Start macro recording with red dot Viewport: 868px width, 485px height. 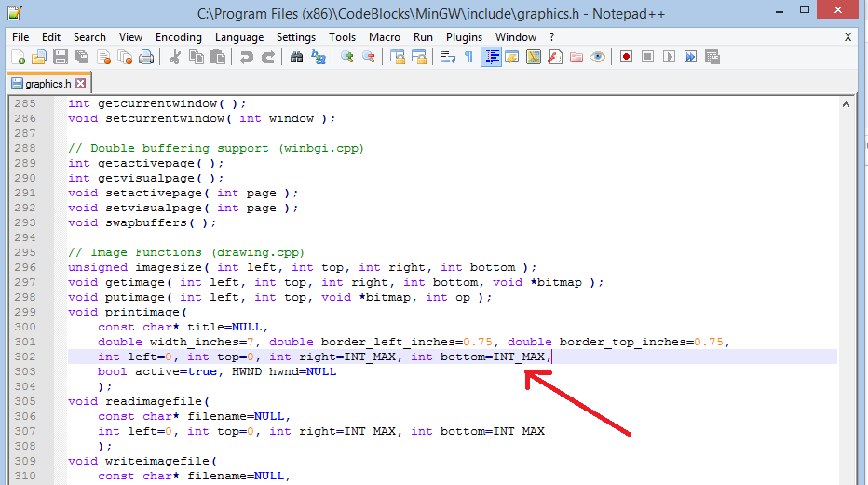[x=626, y=57]
